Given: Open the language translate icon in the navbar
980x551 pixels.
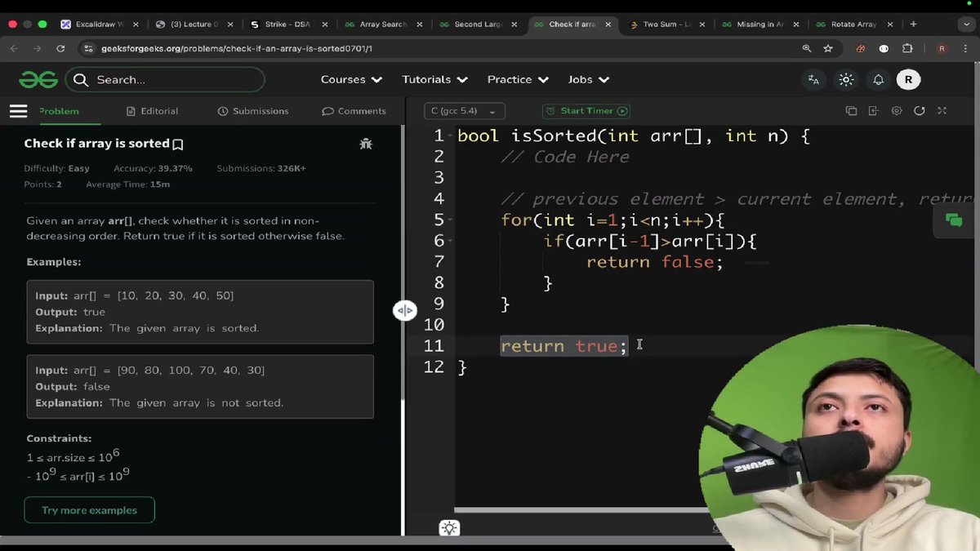Looking at the screenshot, I should tap(812, 79).
